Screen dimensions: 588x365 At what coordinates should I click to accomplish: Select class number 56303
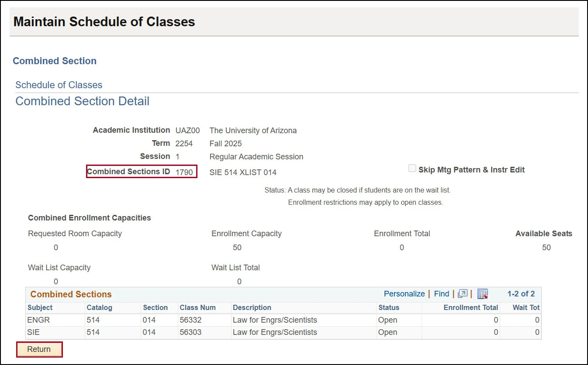click(x=190, y=332)
